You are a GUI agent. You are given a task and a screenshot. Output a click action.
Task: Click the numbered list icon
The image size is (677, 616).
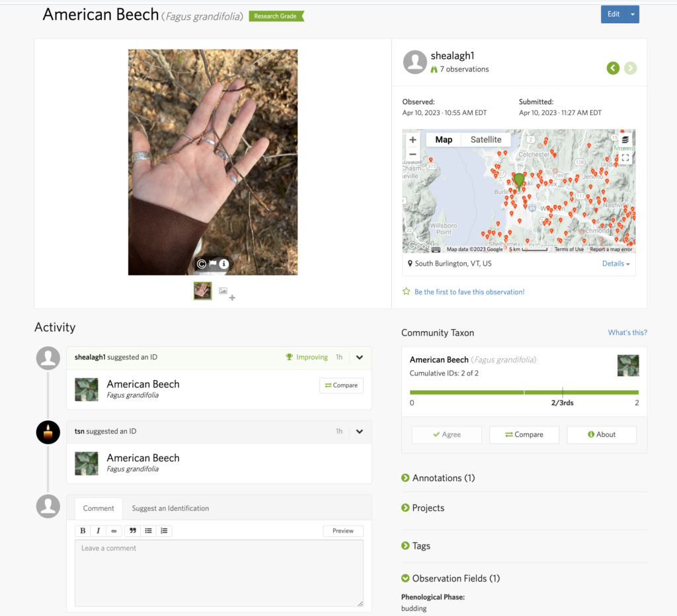(164, 531)
